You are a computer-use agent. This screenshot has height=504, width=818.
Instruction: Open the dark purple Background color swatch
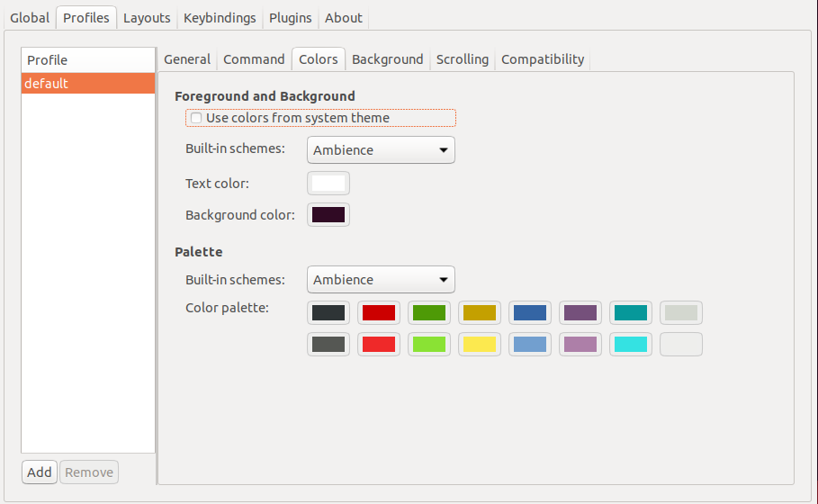coord(328,215)
